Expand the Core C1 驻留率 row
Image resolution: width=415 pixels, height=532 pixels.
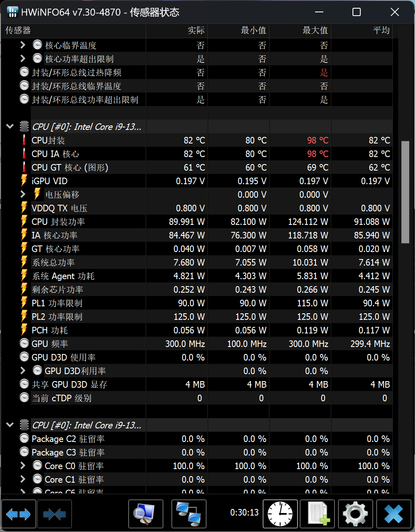click(x=23, y=479)
